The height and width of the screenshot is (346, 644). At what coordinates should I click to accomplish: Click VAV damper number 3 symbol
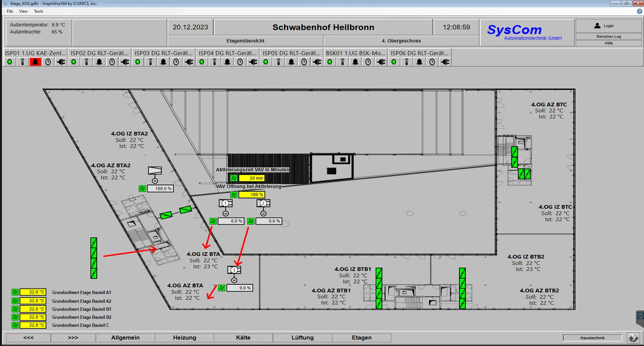click(x=234, y=270)
